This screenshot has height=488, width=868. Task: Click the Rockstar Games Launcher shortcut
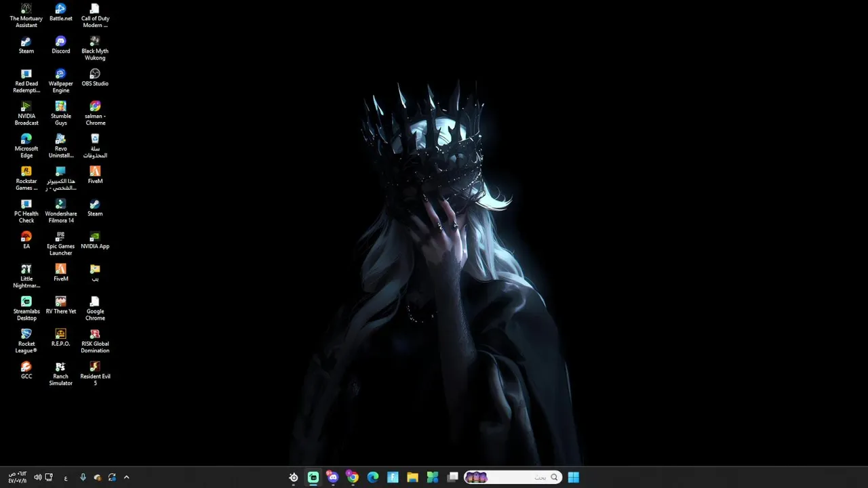tap(26, 178)
